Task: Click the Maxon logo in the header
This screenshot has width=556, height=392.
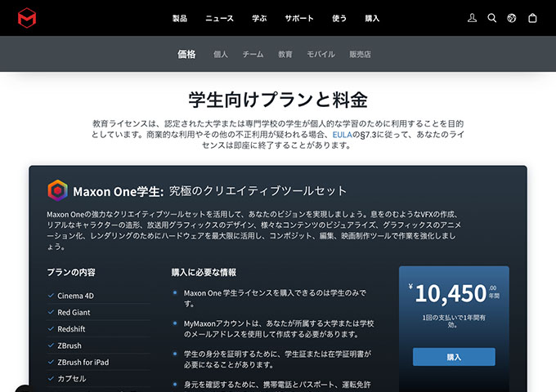Action: point(28,18)
